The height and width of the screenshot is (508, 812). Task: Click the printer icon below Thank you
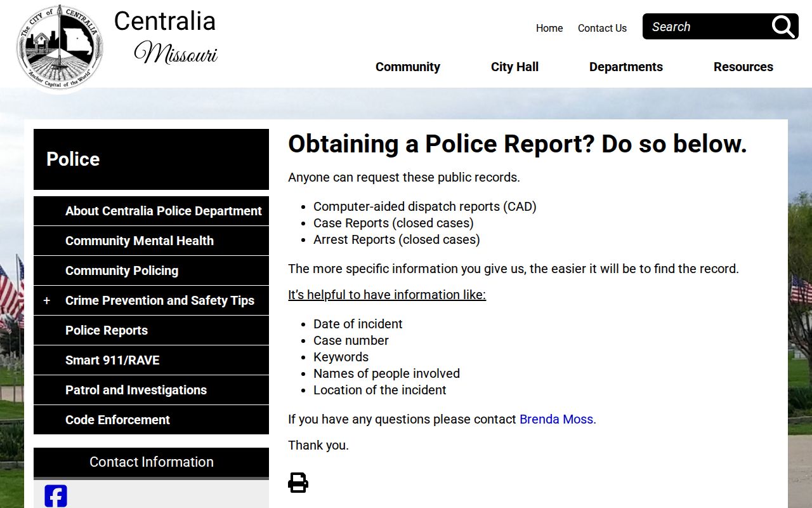click(x=298, y=483)
